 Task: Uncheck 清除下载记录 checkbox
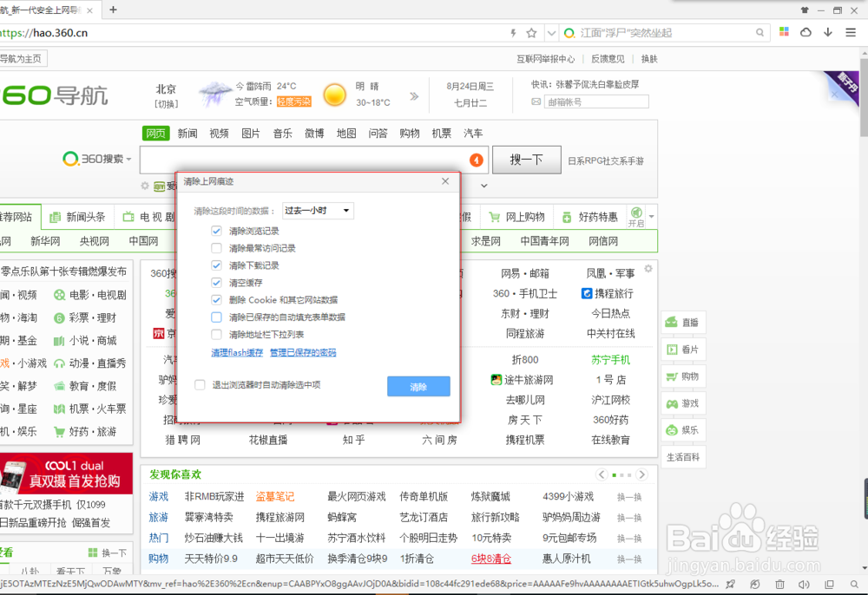216,265
